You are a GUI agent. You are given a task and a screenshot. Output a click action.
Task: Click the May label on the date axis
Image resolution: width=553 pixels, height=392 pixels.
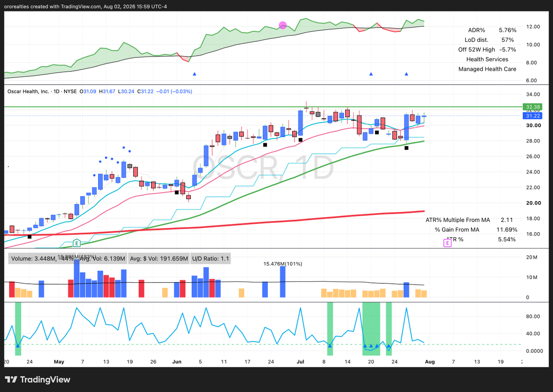[x=59, y=362]
